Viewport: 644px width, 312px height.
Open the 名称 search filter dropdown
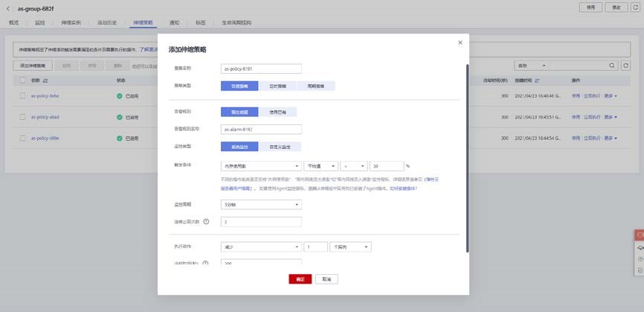pos(532,66)
